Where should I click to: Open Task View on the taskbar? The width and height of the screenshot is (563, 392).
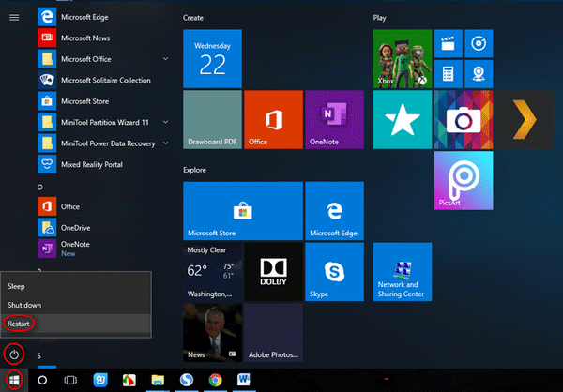(x=70, y=380)
